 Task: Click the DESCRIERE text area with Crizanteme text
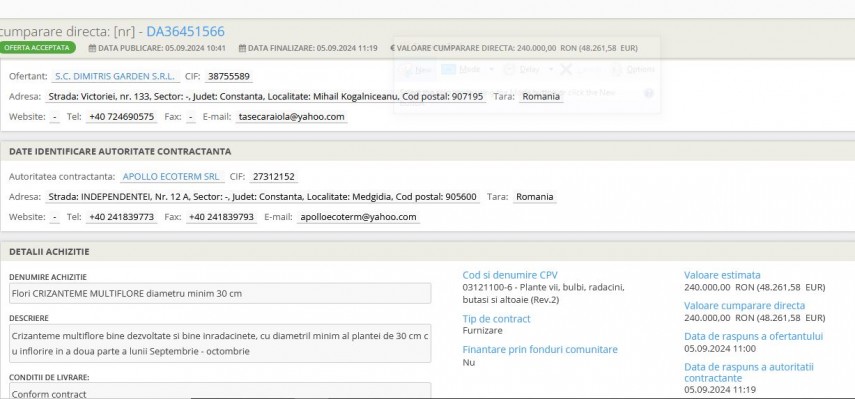click(x=220, y=343)
